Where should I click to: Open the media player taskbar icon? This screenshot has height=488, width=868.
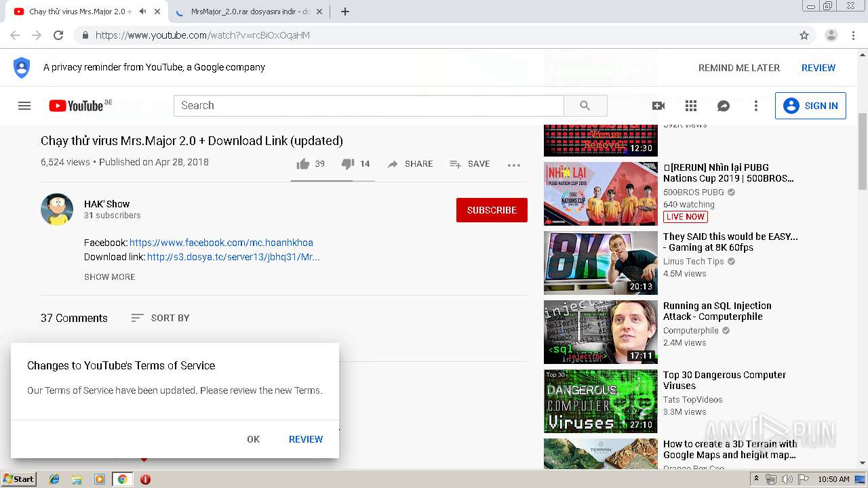[x=100, y=479]
